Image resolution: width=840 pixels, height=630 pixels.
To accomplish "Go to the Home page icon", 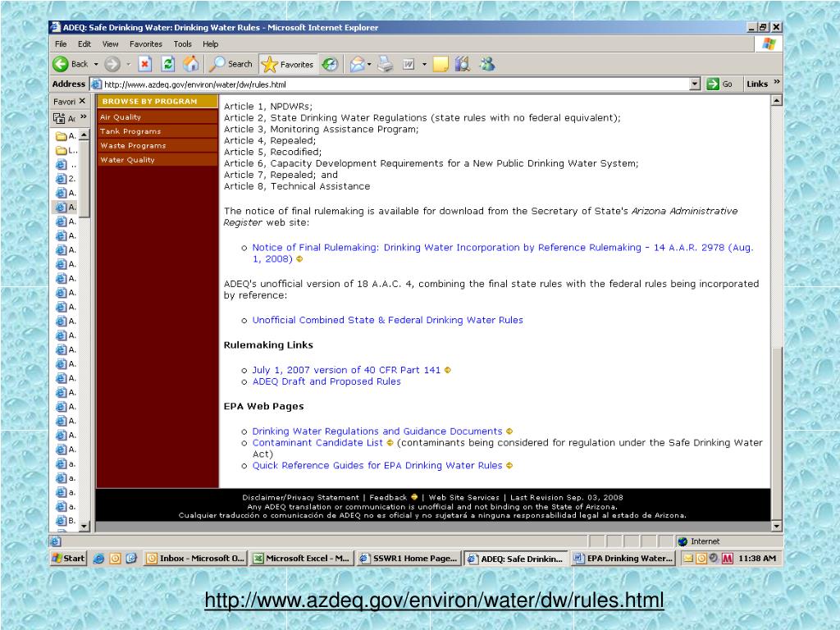I will click(x=190, y=64).
